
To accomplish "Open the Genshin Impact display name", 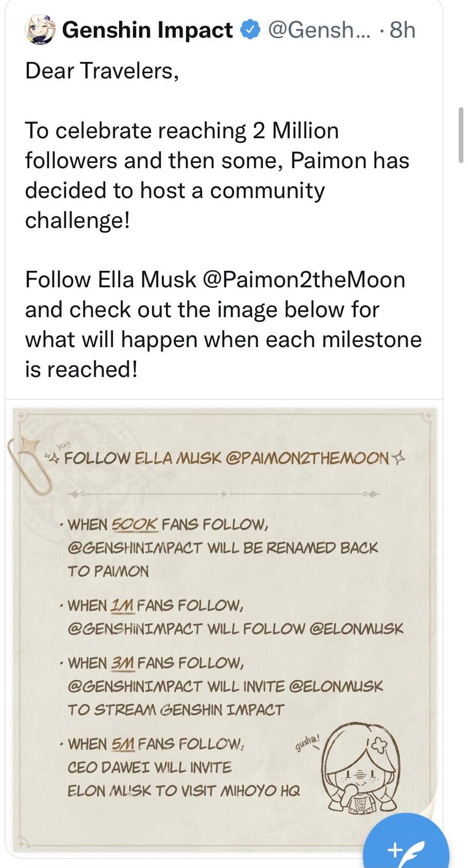I will coord(147,30).
